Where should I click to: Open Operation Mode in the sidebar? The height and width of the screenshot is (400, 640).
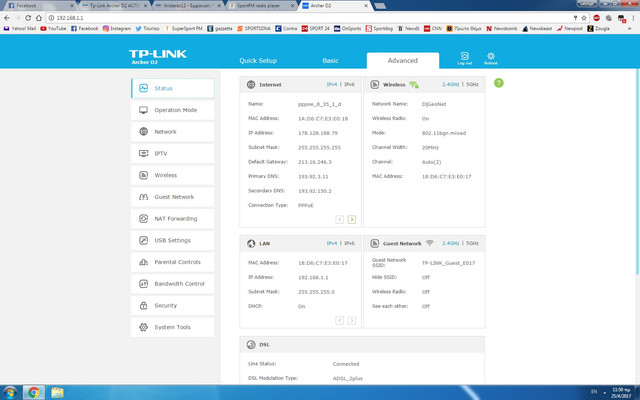pos(173,110)
